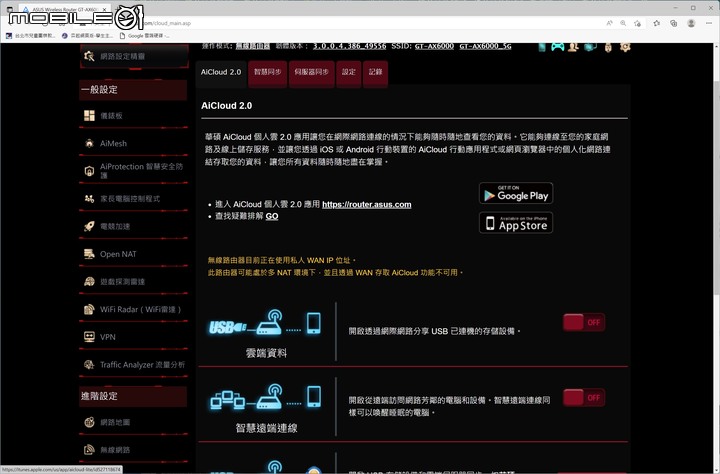This screenshot has width=720, height=474.
Task: Click the browser profile avatar
Action: click(691, 23)
